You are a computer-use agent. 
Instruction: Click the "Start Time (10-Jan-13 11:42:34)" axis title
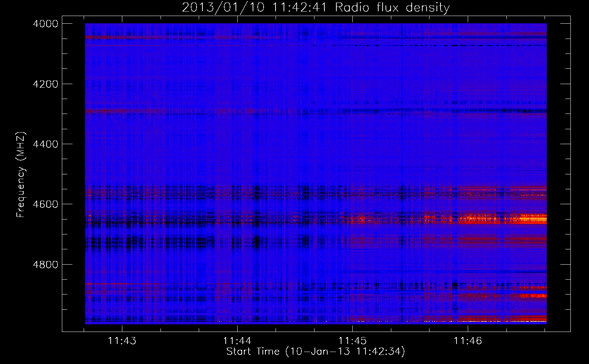(316, 352)
